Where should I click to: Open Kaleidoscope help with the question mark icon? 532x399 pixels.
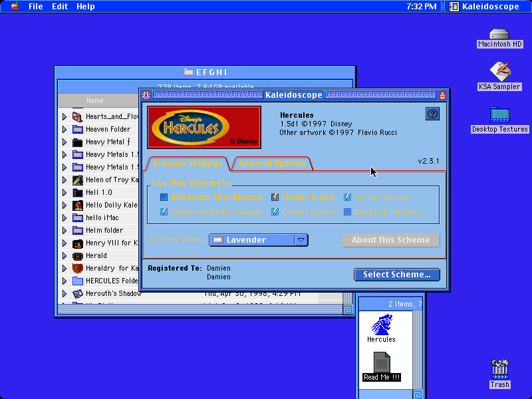(x=432, y=114)
